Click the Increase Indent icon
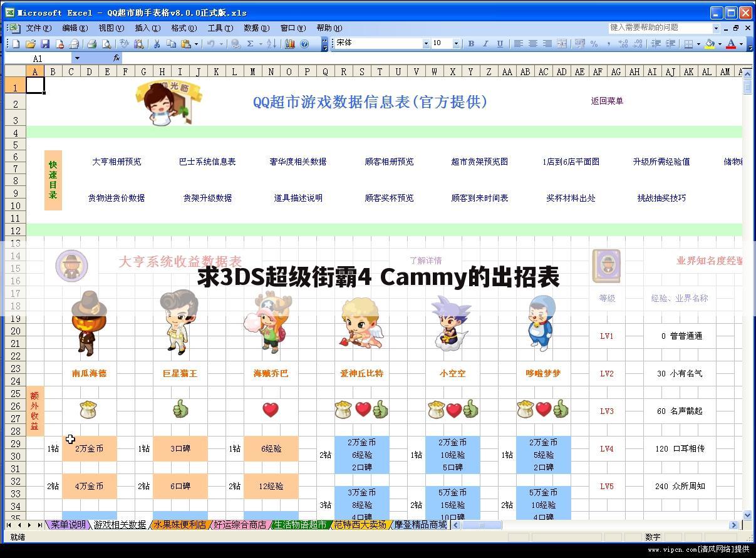This screenshot has height=558, width=756. coord(670,44)
